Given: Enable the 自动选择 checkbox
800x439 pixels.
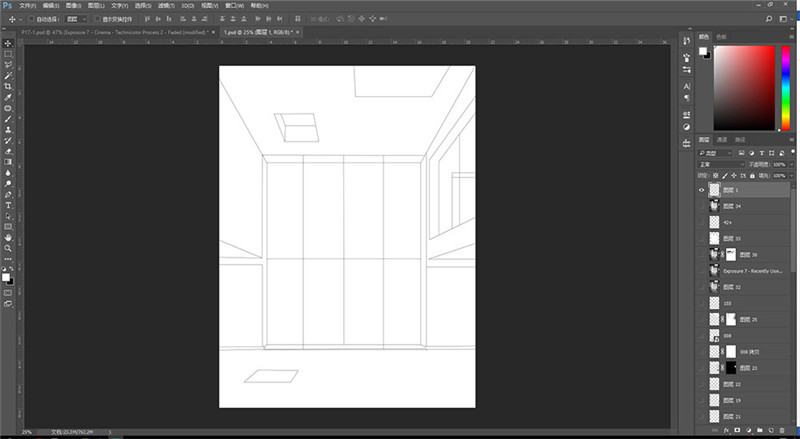Looking at the screenshot, I should (30, 19).
